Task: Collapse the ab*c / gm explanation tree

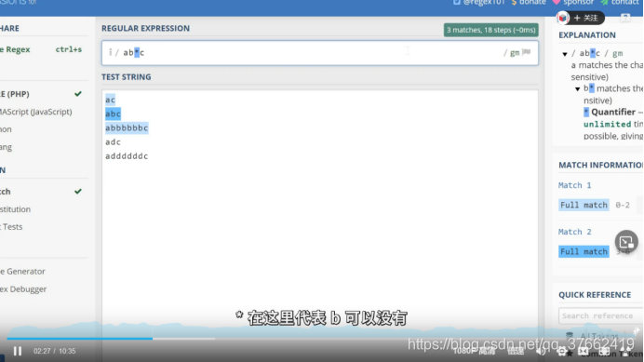Action: pyautogui.click(x=565, y=53)
